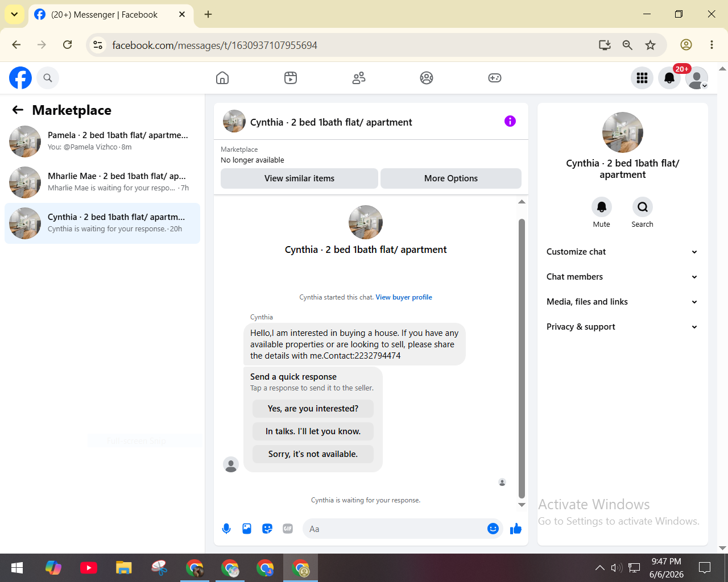Open the Windows Start menu

click(17, 568)
